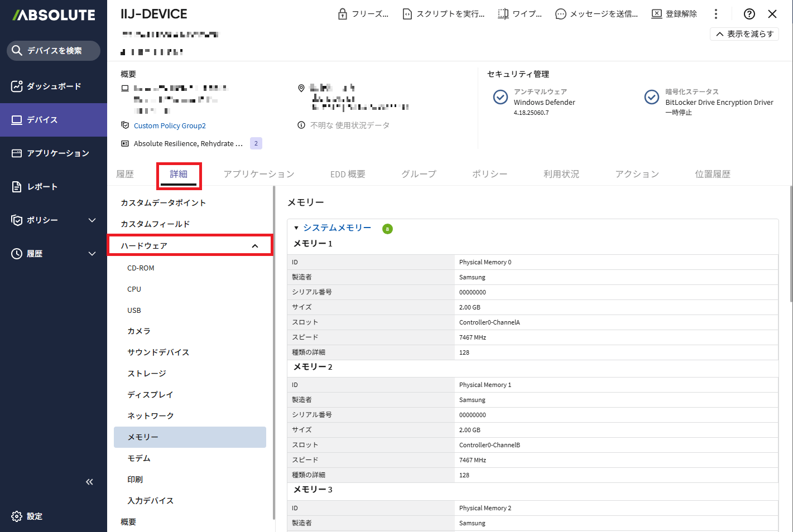Collapse the システムメモリー disclosure triangle
Image resolution: width=793 pixels, height=532 pixels.
coord(296,228)
